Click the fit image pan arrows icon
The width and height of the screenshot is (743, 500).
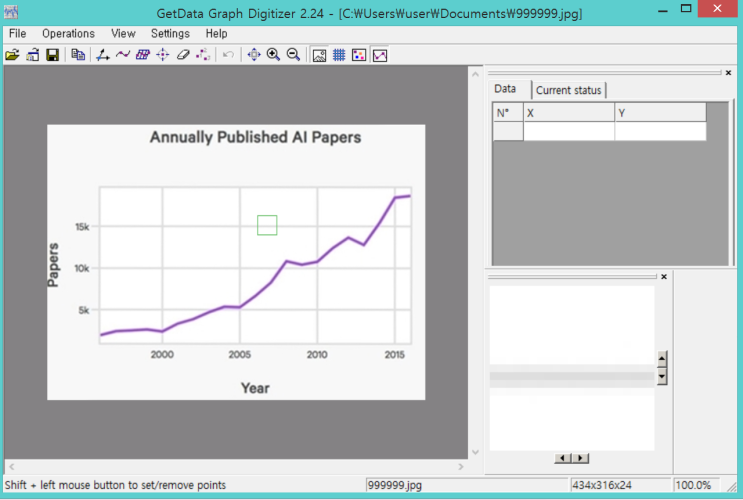click(x=254, y=55)
